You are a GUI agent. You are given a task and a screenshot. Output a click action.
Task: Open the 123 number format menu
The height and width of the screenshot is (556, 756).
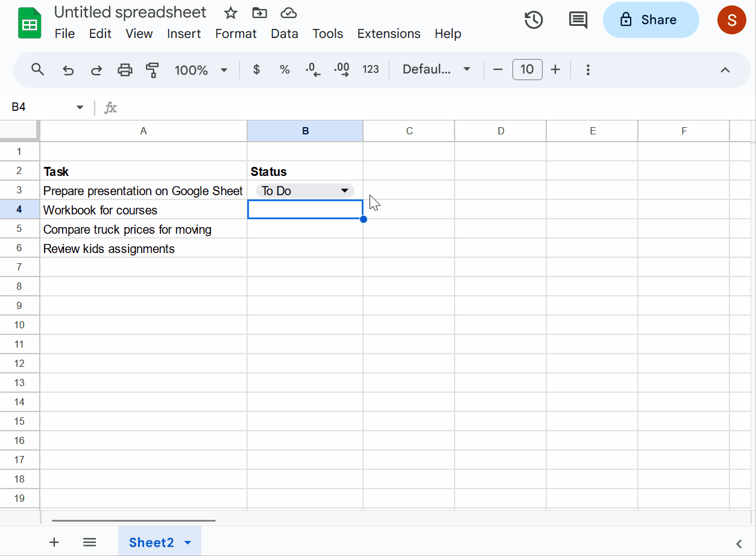pyautogui.click(x=371, y=69)
